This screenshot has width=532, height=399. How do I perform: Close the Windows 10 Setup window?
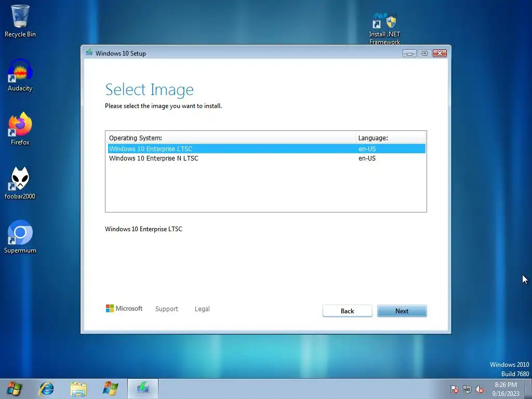(x=440, y=54)
